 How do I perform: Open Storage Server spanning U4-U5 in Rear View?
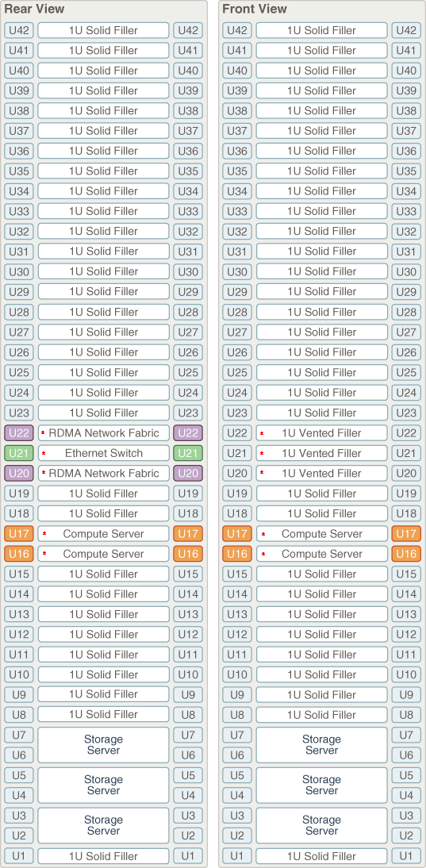point(103,785)
